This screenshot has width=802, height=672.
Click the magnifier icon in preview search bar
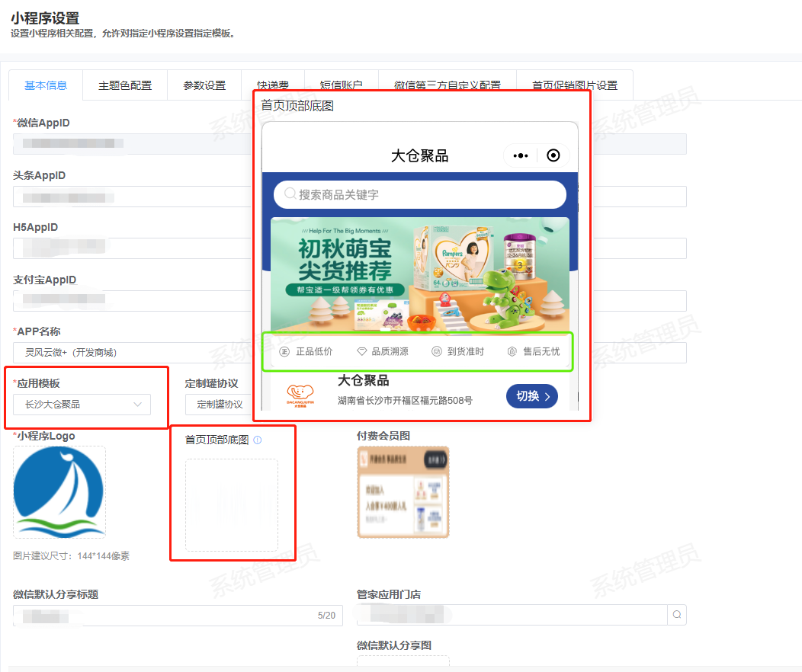pos(290,194)
